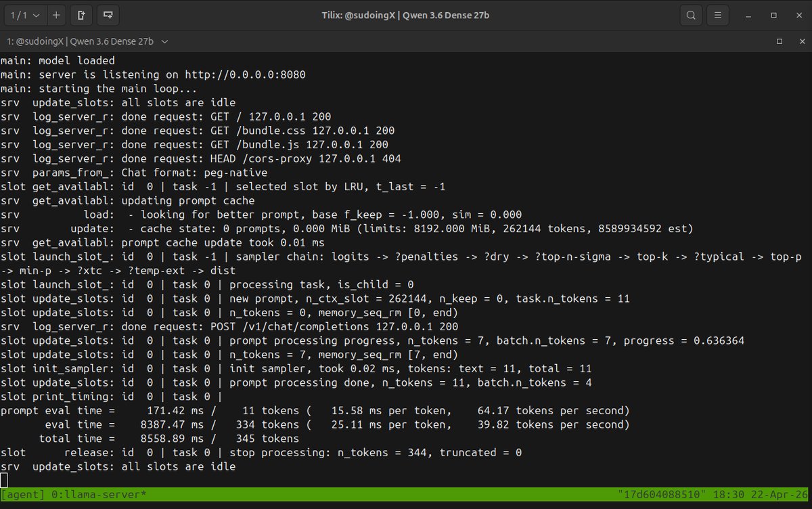Open the Tilix hamburger menu
The image size is (812, 509).
click(x=719, y=14)
